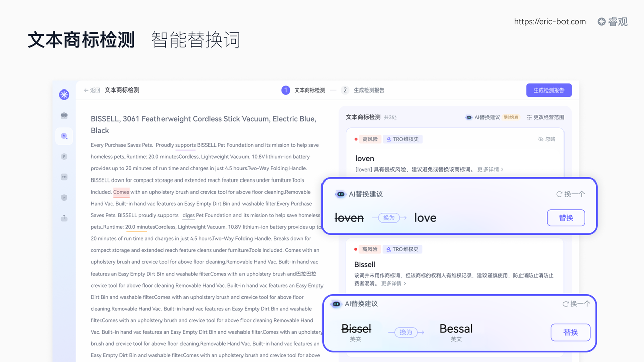
Task: Click robot icon in loven AI suggestion
Action: pyautogui.click(x=341, y=194)
